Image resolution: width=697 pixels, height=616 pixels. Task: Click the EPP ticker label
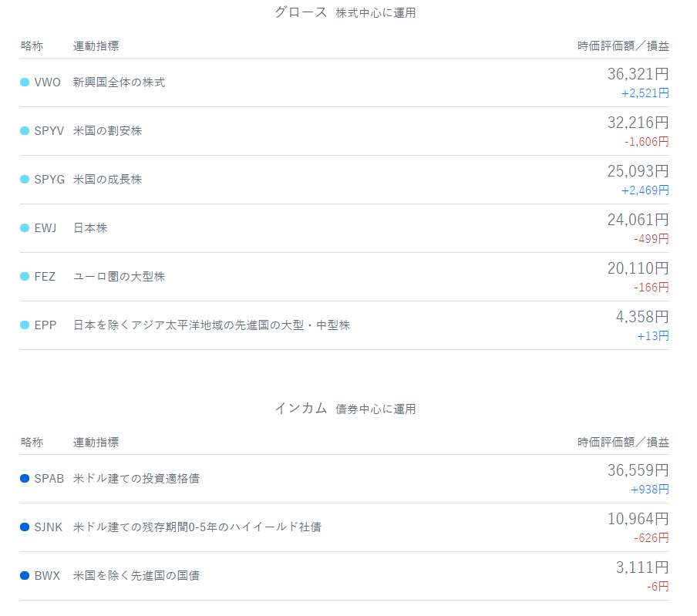coord(45,325)
